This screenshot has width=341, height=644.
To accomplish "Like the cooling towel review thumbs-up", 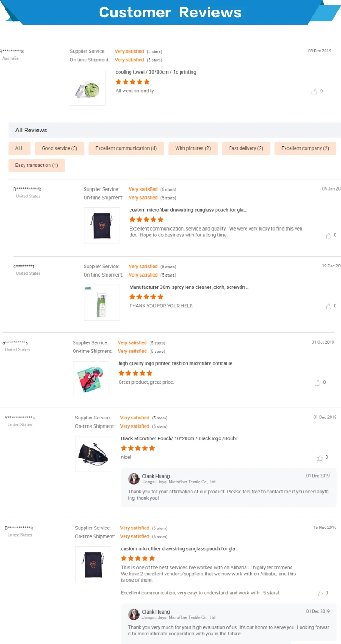I will 315,91.
